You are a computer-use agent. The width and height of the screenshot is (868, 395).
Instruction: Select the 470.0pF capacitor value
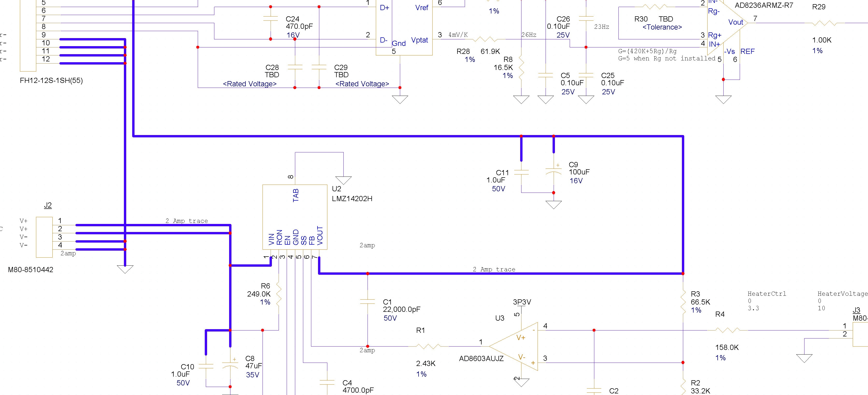tap(299, 27)
